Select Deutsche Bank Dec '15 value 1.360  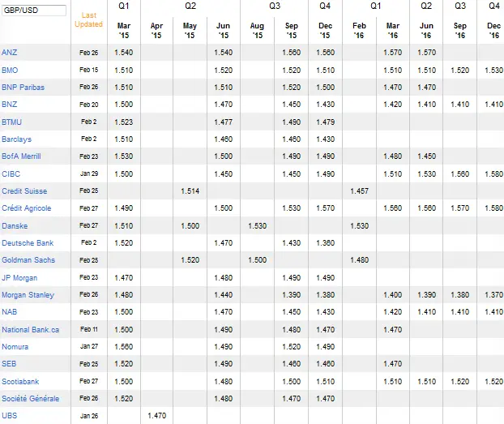325,243
